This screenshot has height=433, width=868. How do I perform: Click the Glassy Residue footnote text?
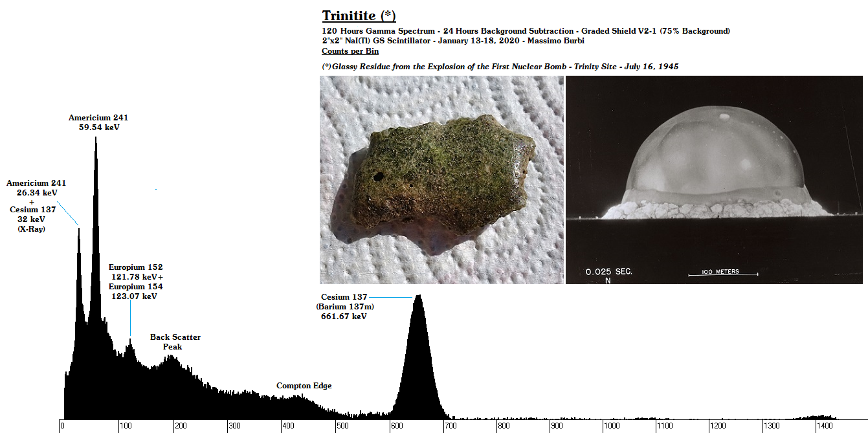point(500,67)
